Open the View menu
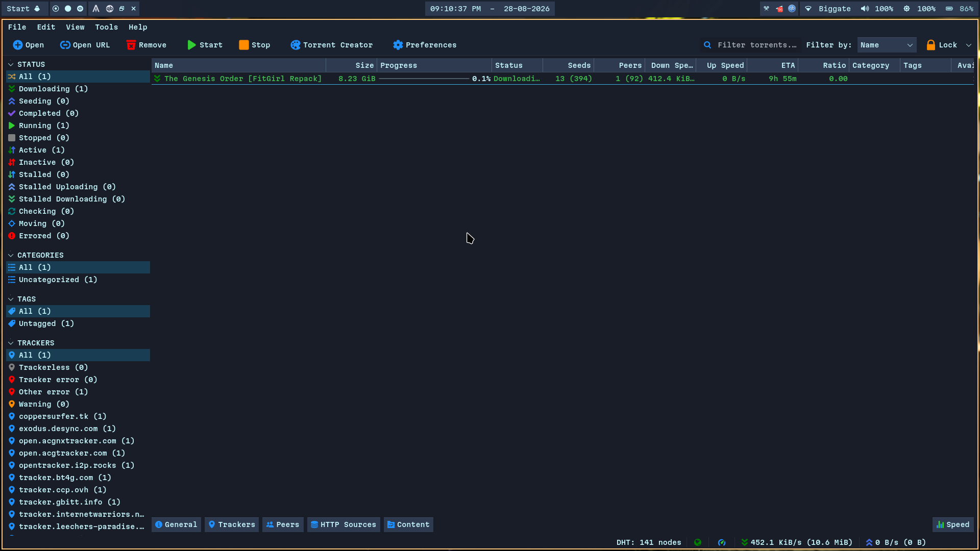Image resolution: width=980 pixels, height=551 pixels. [x=75, y=27]
